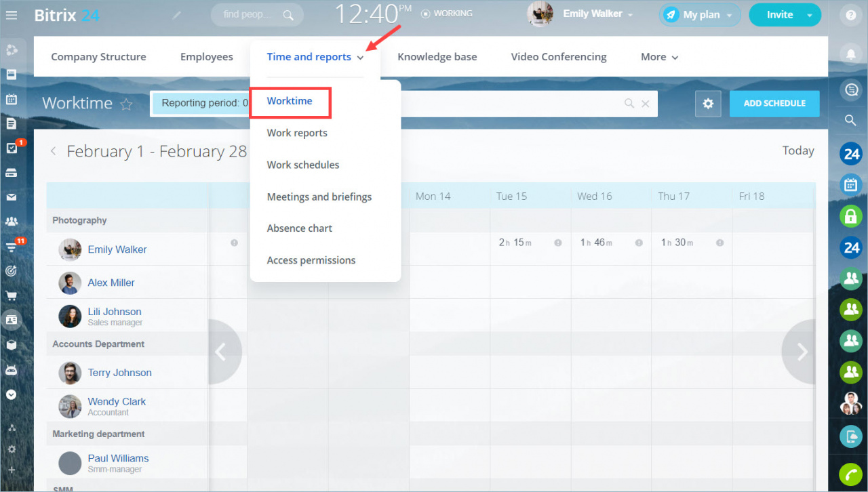
Task: Open Lili Johnson's profile link
Action: click(115, 312)
